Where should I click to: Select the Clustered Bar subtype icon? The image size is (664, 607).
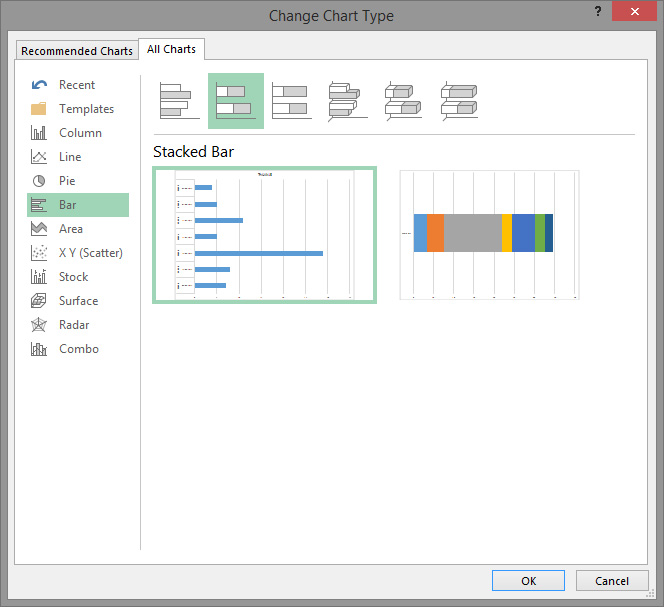(x=180, y=101)
